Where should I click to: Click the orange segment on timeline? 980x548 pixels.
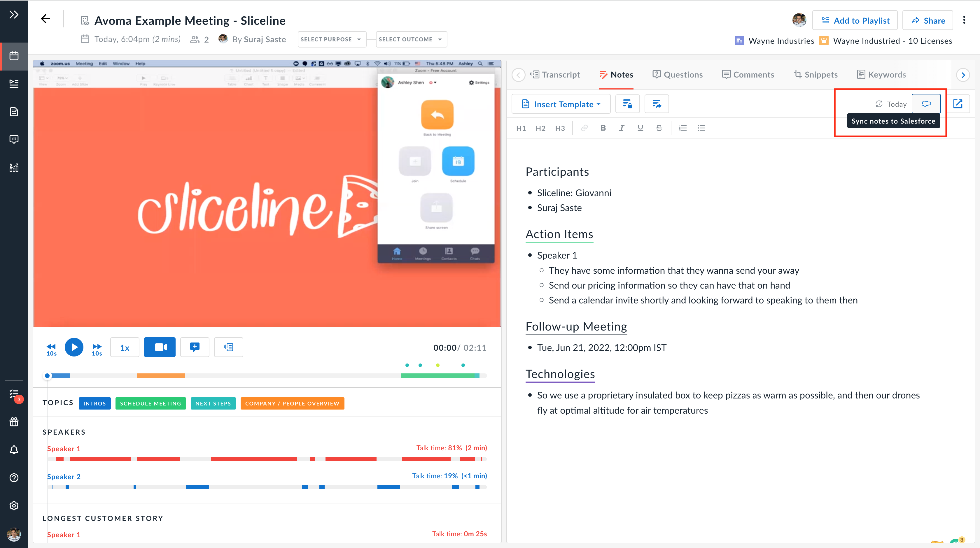pos(161,376)
